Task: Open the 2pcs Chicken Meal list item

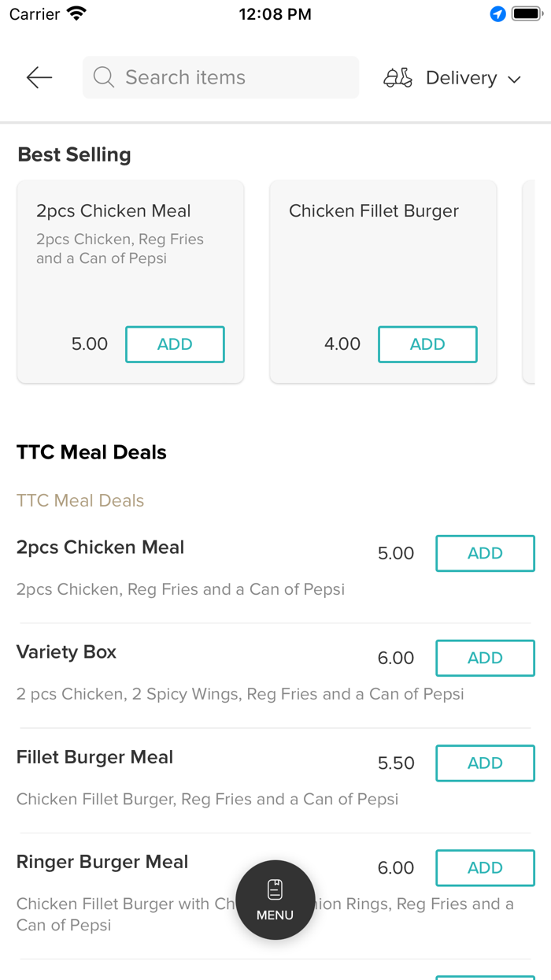Action: [x=100, y=547]
